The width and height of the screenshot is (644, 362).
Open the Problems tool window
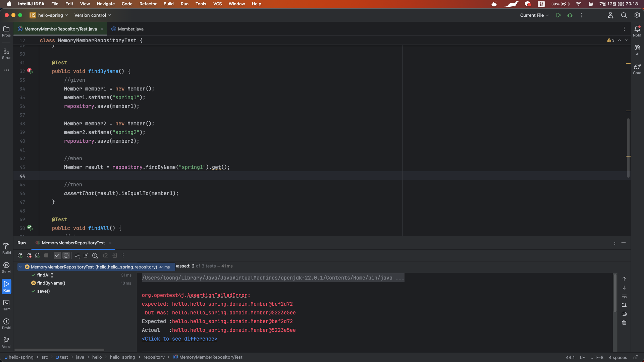click(x=6, y=324)
